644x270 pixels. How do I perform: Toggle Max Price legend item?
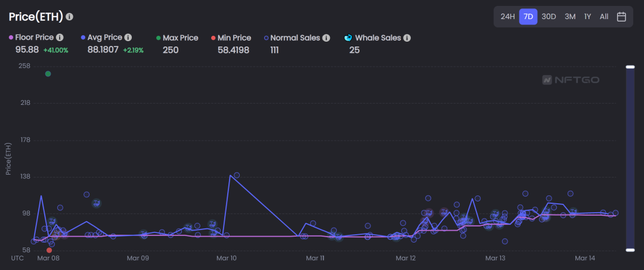(177, 38)
